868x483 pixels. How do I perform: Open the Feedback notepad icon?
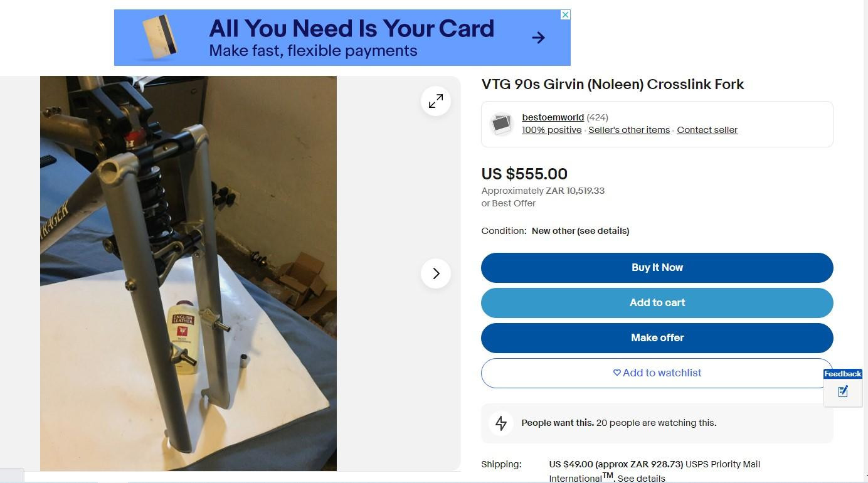[x=843, y=391]
